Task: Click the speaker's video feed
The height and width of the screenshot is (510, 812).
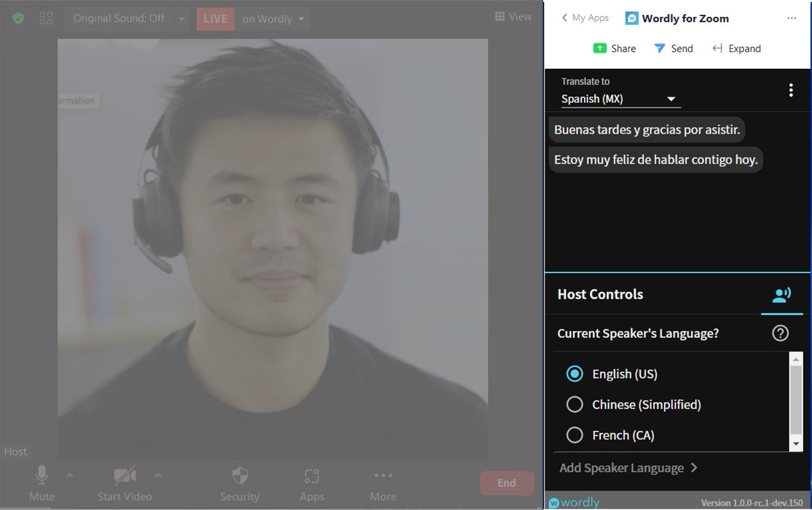Action: point(273,249)
